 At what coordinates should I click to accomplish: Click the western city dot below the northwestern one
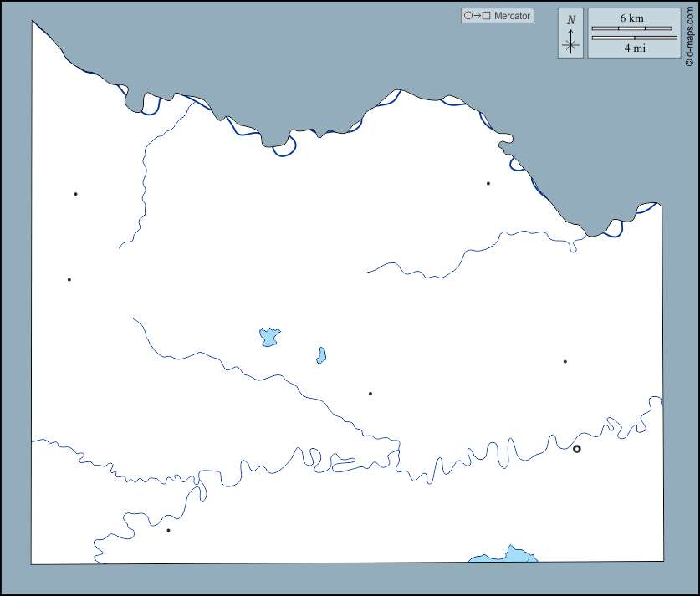point(69,279)
